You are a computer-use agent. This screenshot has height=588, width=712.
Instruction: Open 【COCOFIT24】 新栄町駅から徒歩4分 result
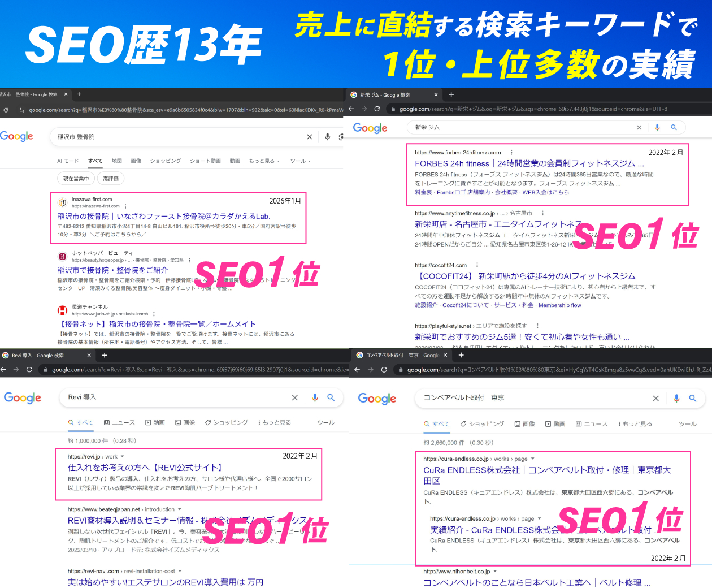pos(526,276)
